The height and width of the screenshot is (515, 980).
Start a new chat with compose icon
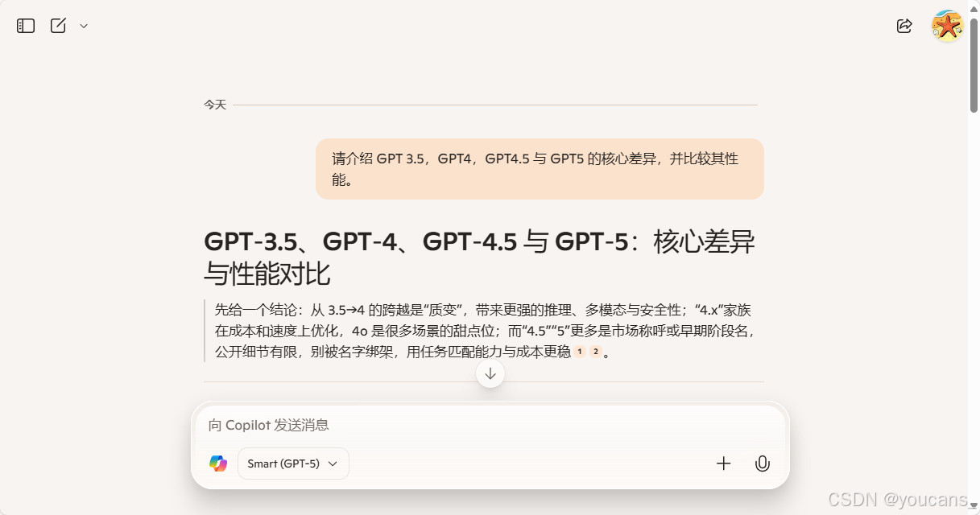coord(58,26)
